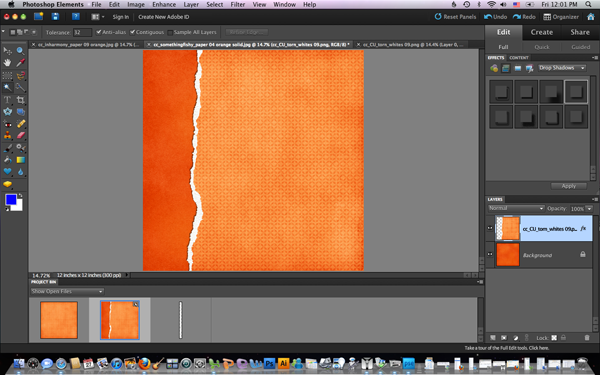
Task: Select the Sponge tool
Action: tap(7, 184)
